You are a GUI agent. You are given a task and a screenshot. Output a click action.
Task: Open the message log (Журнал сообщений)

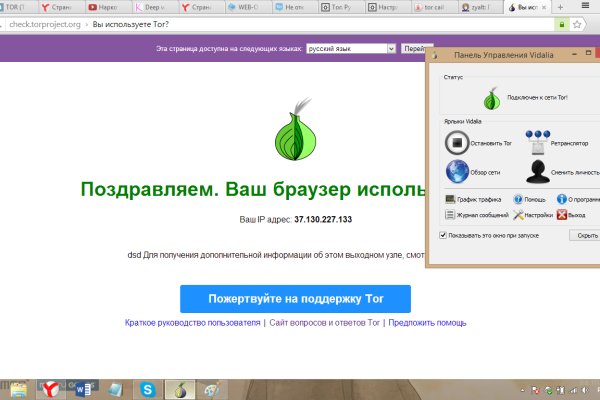click(451, 214)
